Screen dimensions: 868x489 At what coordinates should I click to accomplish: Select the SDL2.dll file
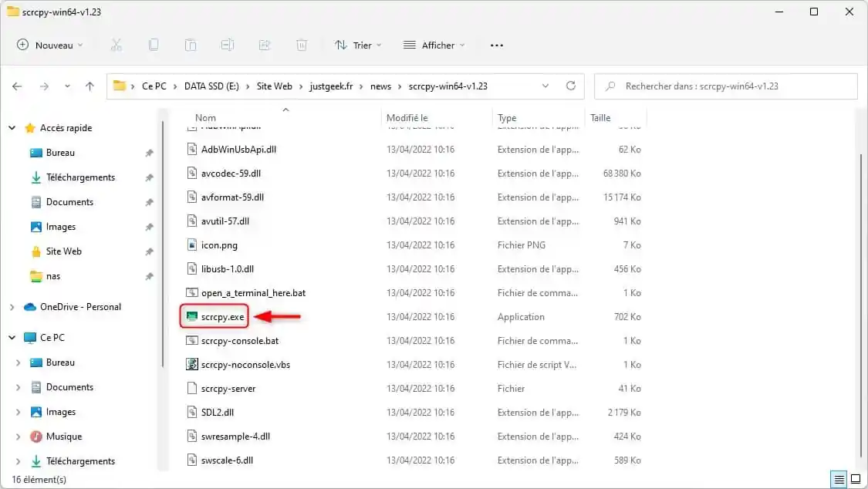(218, 413)
